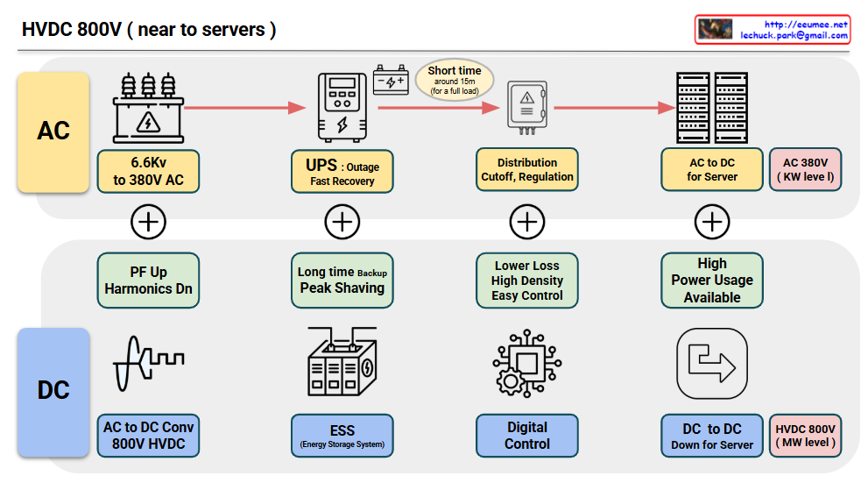
Task: Click the 'Lower Loss High Density' box
Action: pyautogui.click(x=527, y=281)
